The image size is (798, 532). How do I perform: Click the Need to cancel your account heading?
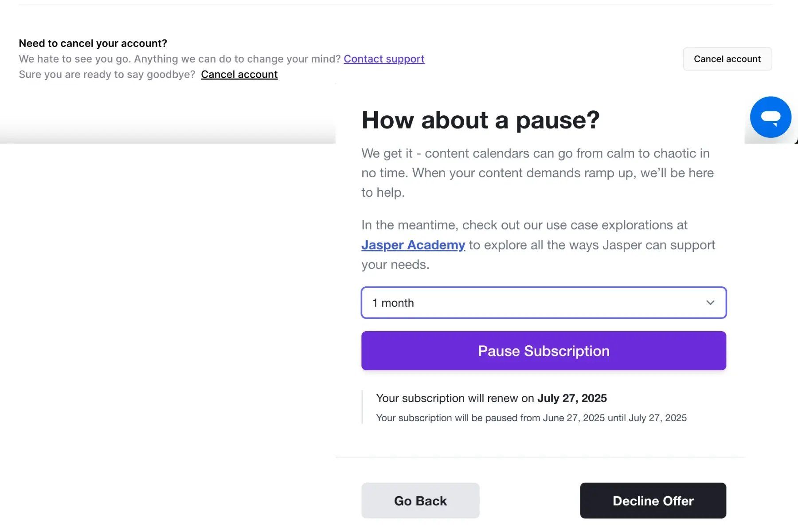pyautogui.click(x=93, y=43)
